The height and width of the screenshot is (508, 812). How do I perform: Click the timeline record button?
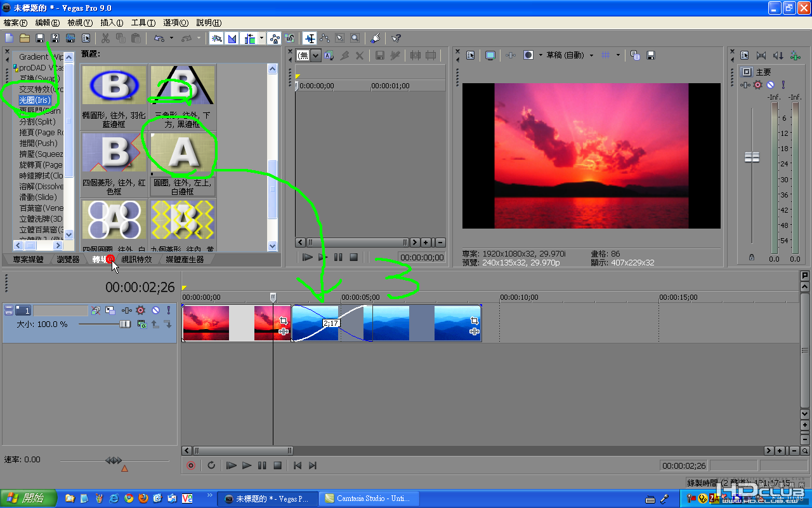pos(190,465)
